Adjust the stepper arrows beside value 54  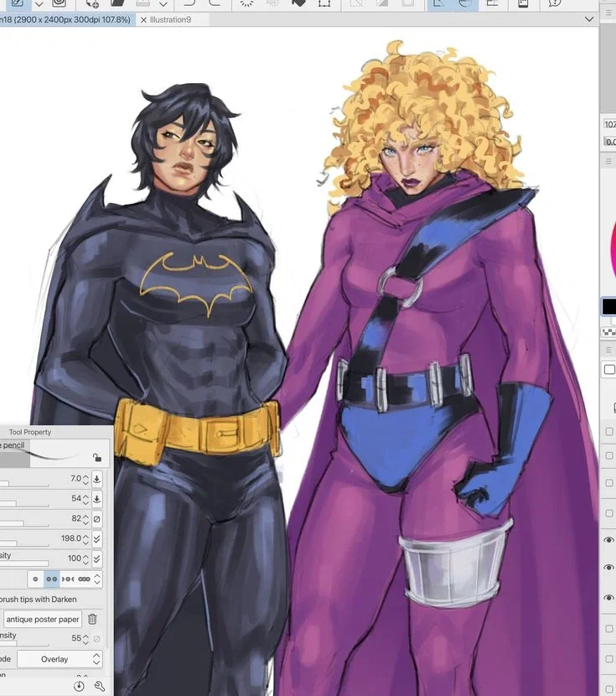(85, 499)
